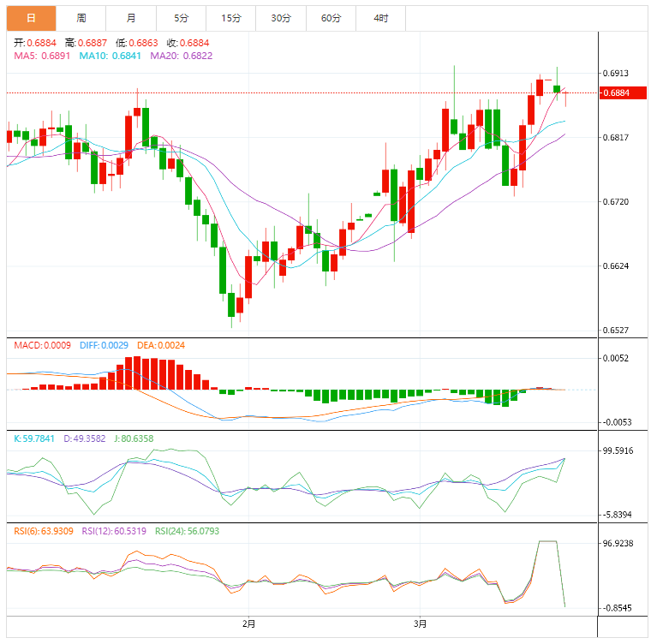This screenshot has height=644, width=657.
Task: Click the -0.0053 MACD axis label
Action: 617,422
